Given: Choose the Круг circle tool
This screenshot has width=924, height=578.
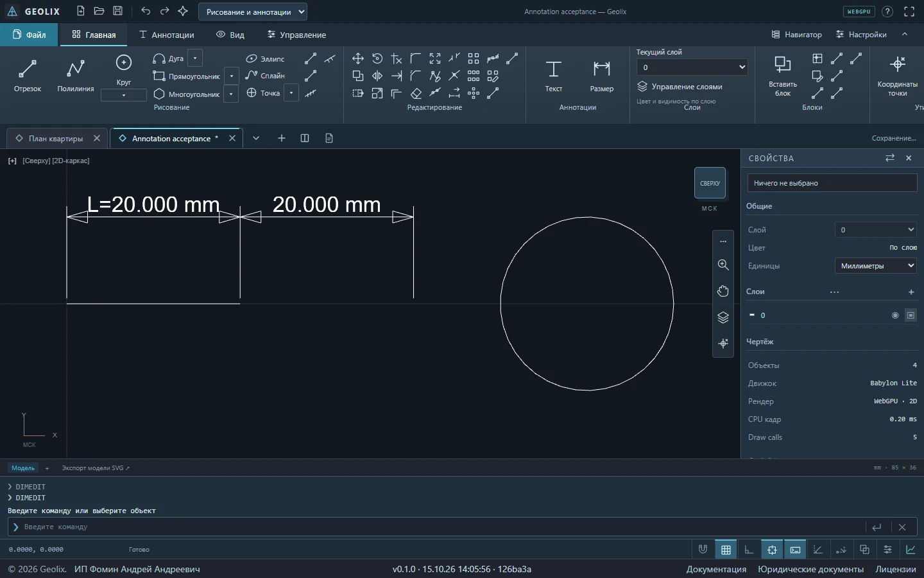Looking at the screenshot, I should point(124,70).
